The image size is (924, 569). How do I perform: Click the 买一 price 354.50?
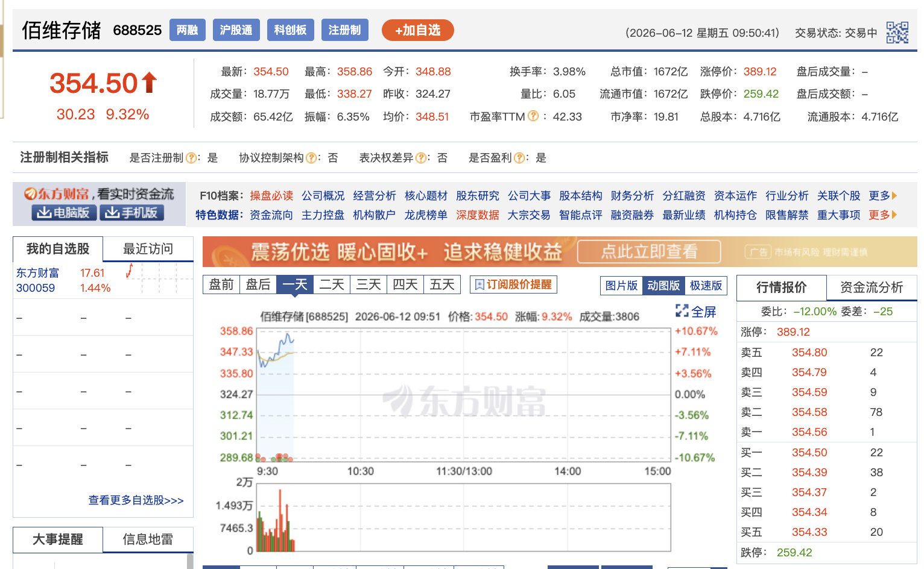coord(809,453)
